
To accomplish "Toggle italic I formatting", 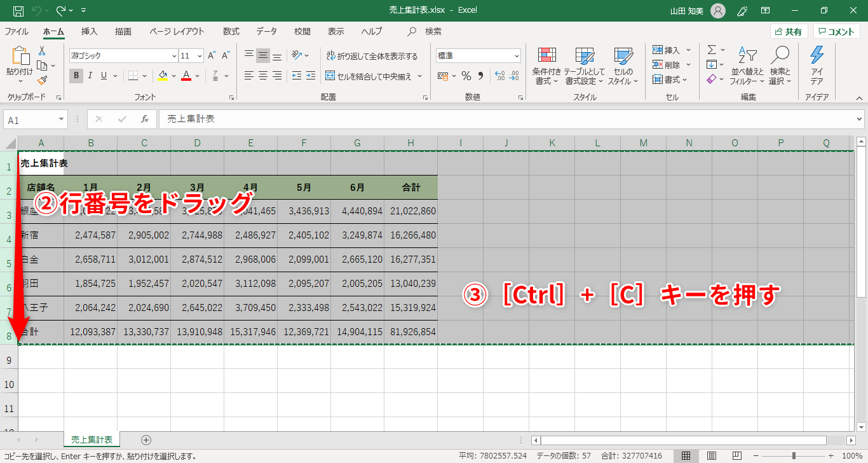I will [x=90, y=76].
